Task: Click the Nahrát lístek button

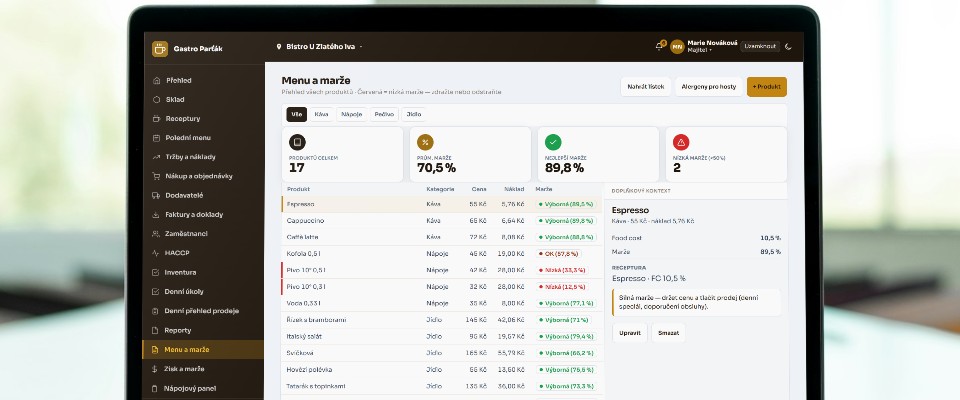Action: (646, 87)
